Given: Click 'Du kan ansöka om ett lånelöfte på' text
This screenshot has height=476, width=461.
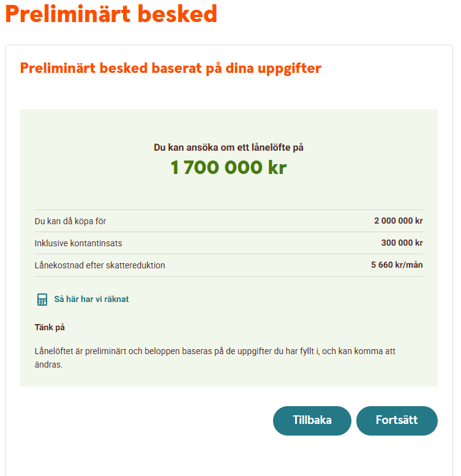Looking at the screenshot, I should coord(228,148).
